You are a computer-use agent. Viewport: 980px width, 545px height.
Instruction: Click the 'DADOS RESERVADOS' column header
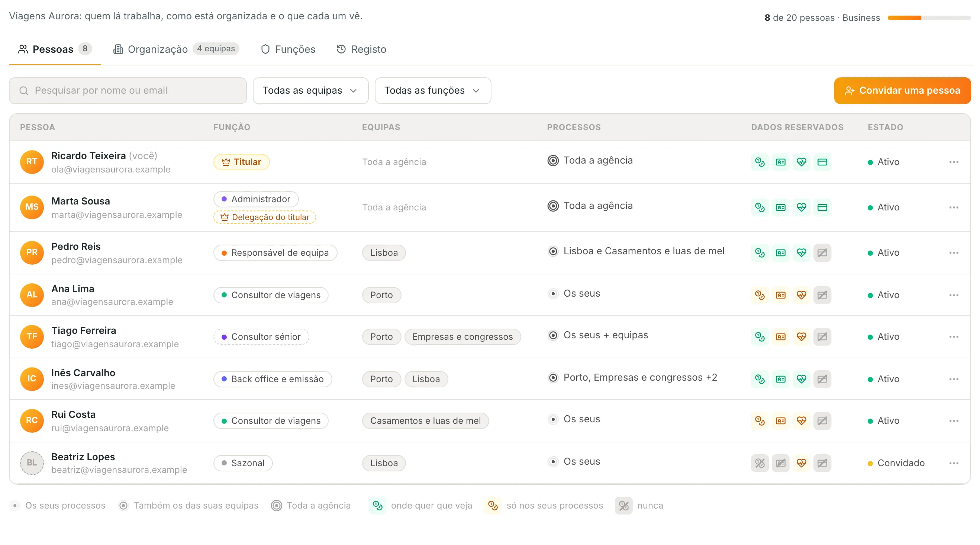(797, 128)
